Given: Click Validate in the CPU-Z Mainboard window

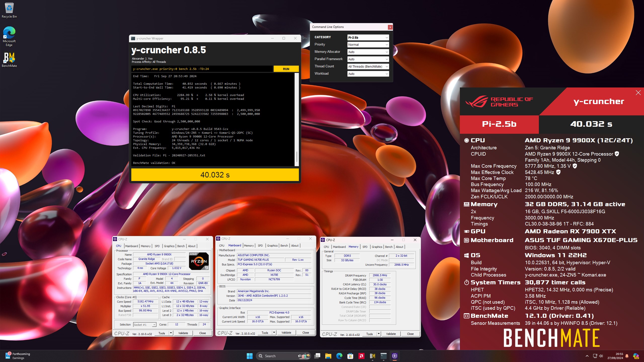Looking at the screenshot, I should point(286,333).
